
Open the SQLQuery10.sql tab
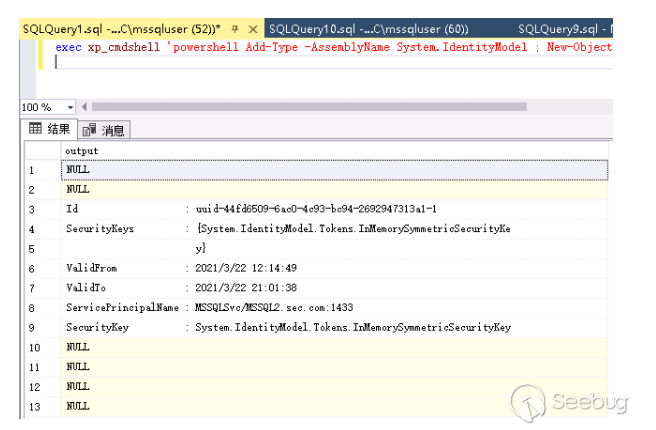click(368, 29)
